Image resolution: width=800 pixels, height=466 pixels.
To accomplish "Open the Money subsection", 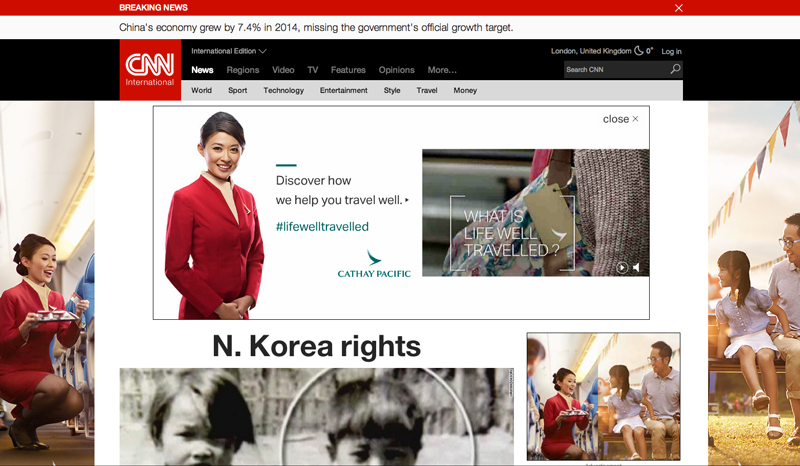I will (x=465, y=91).
